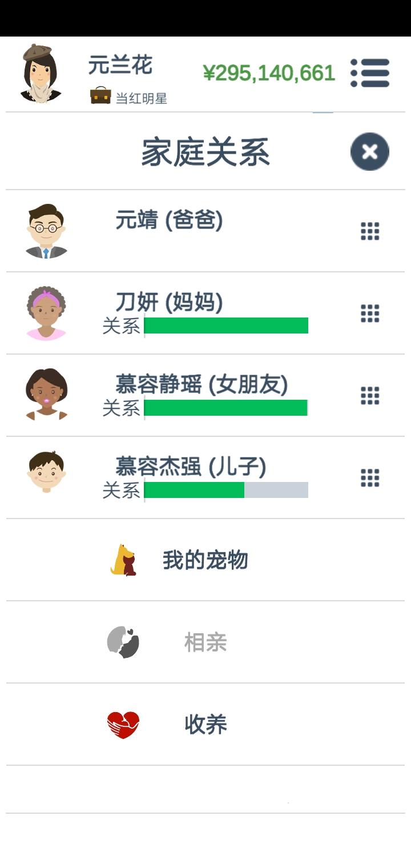
Task: Tap the mother 刀妍 avatar
Action: coord(46,314)
